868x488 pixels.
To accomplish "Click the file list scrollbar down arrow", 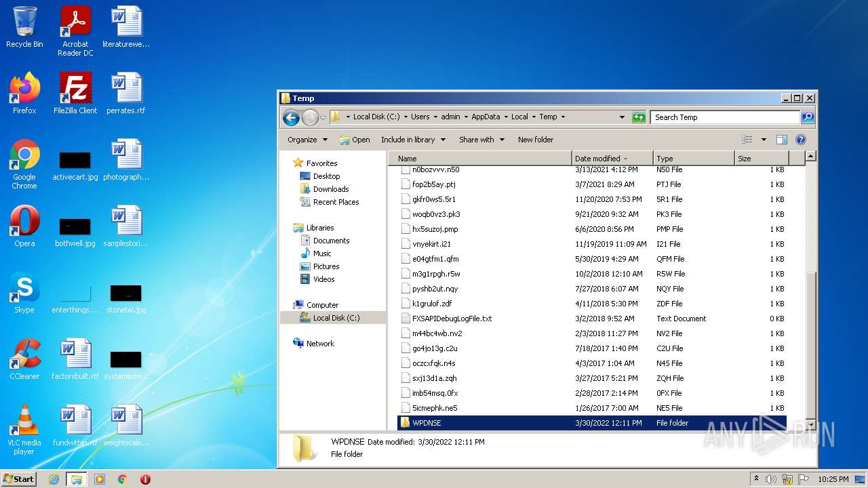I will 810,424.
